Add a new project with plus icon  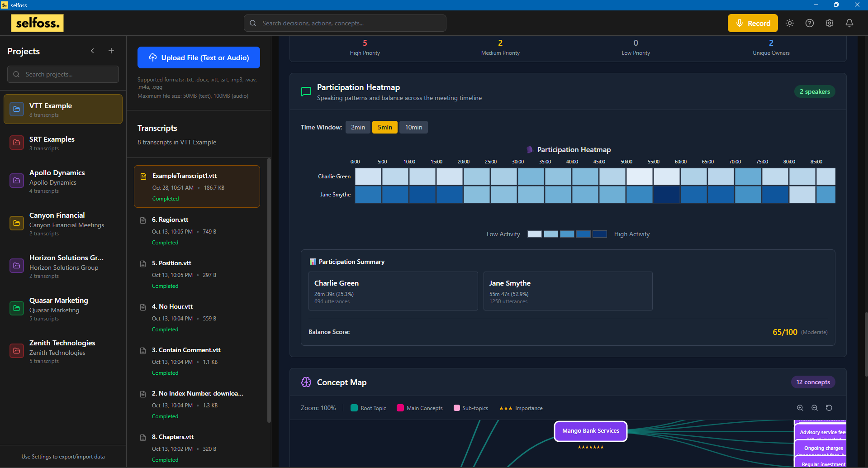click(x=111, y=51)
